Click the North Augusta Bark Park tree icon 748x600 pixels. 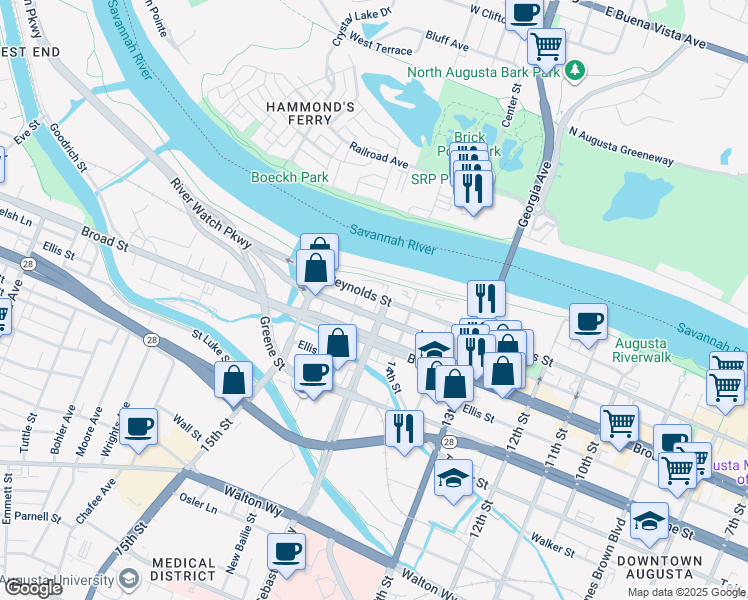575,71
